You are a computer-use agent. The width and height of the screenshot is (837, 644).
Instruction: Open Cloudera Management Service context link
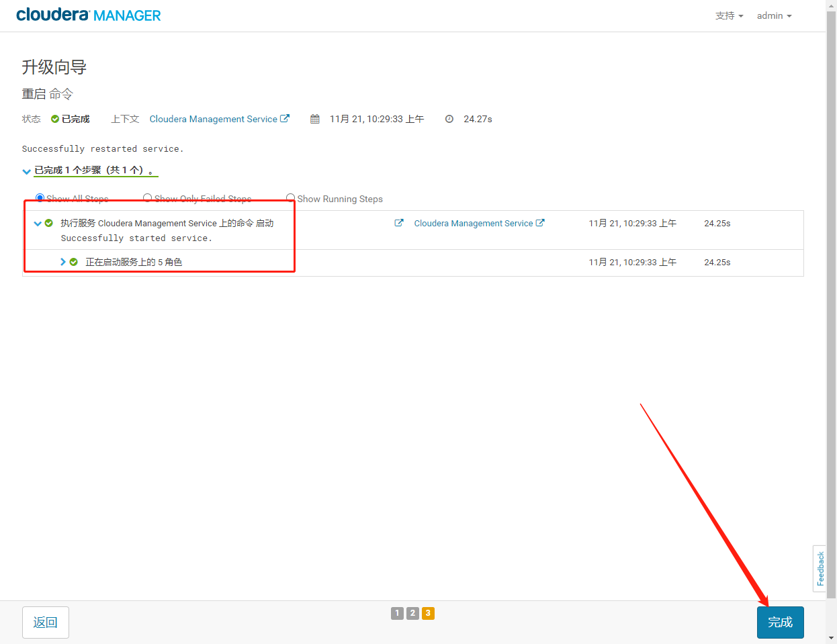[x=213, y=119]
